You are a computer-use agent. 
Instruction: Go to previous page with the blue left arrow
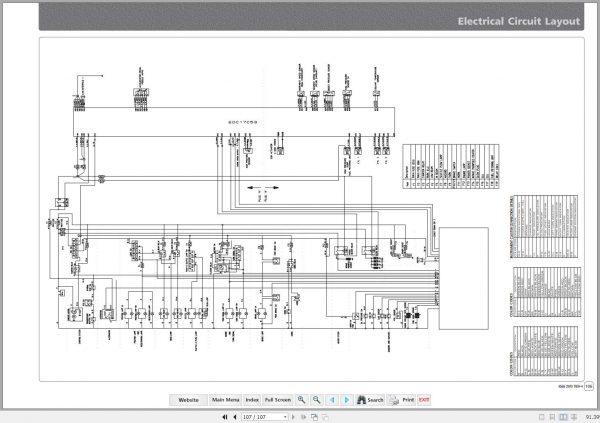(332, 400)
